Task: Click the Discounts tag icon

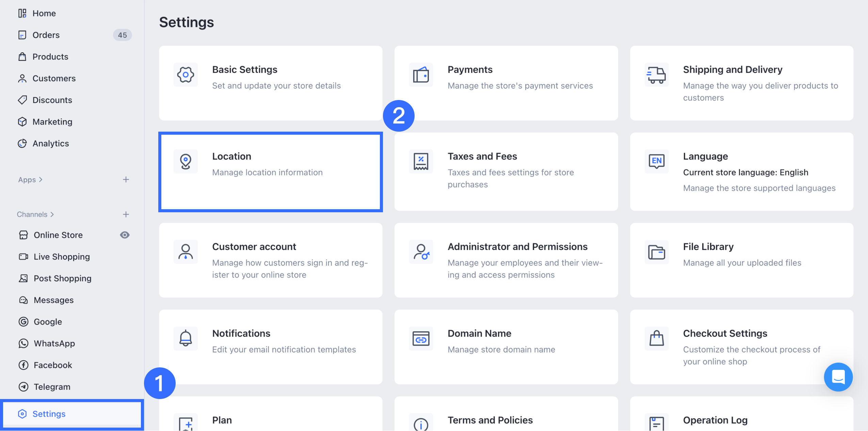Action: pyautogui.click(x=22, y=100)
